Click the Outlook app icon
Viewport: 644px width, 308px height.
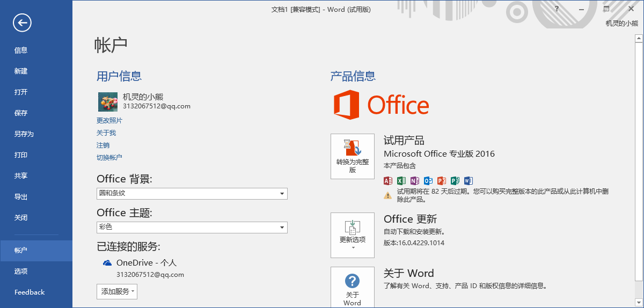coord(428,181)
